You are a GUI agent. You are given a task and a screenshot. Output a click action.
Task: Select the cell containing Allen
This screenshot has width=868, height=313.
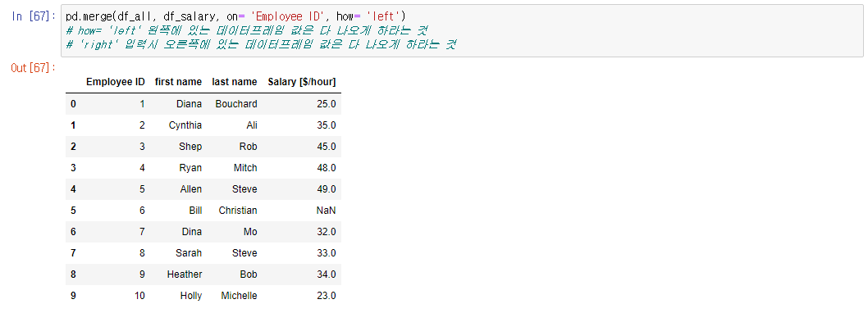191,189
